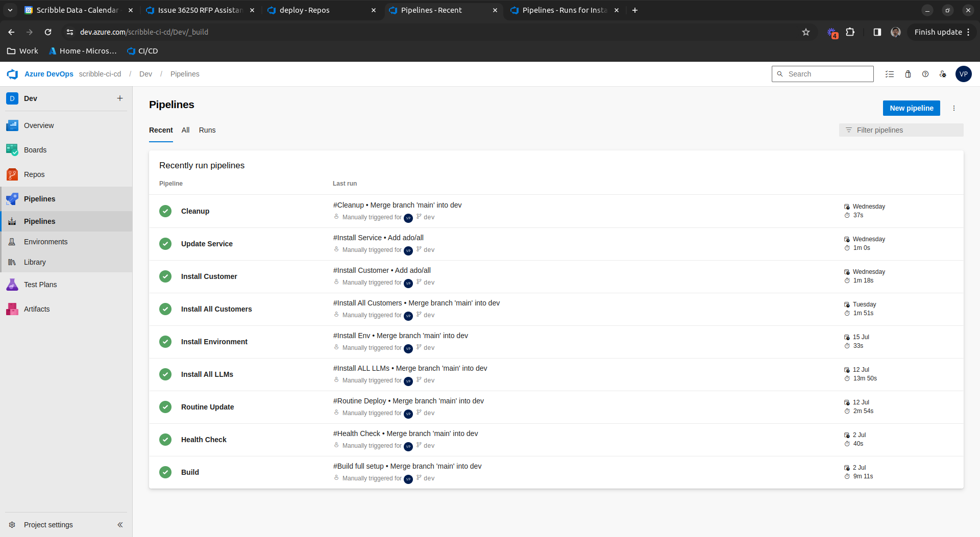Reload the page
The image size is (980, 537).
(x=48, y=32)
